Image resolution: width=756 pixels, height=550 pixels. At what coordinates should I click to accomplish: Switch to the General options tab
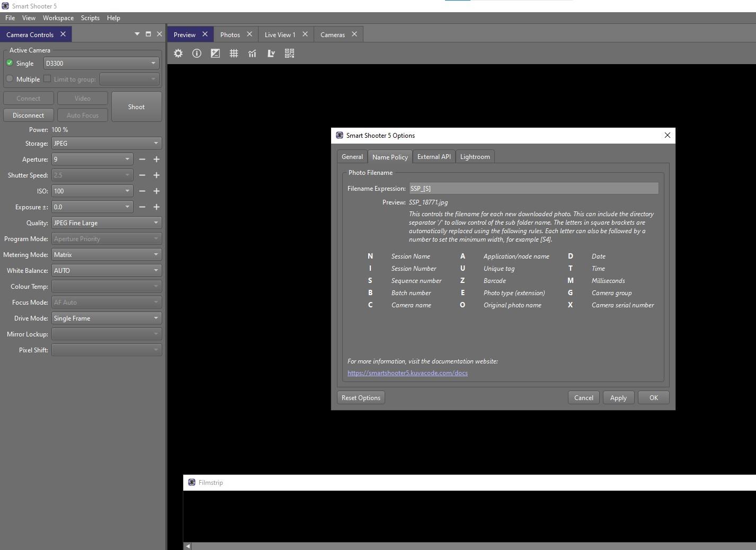pyautogui.click(x=352, y=157)
